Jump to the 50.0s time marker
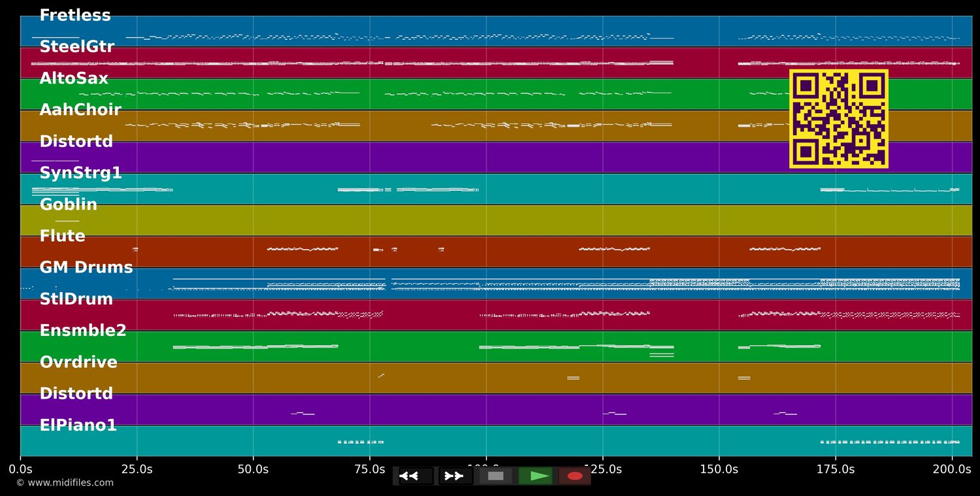This screenshot has height=496, width=980. point(253,469)
